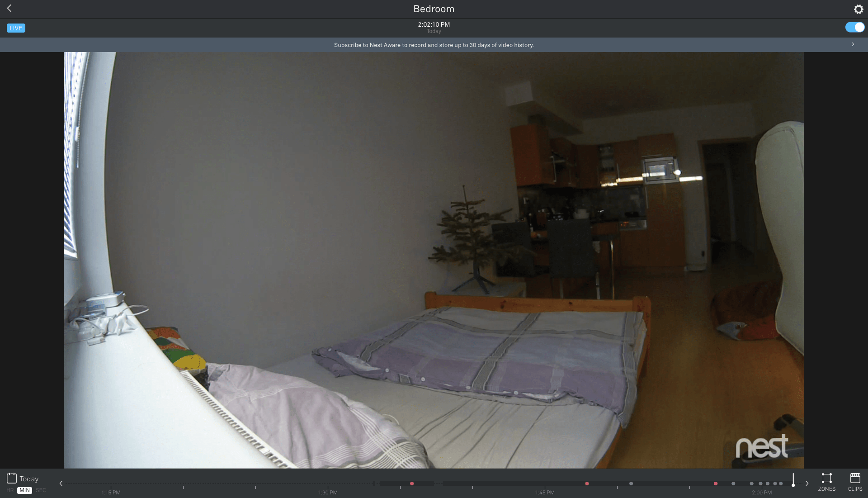The image size is (868, 498).
Task: Switch timeline scale to SEC
Action: 41,490
